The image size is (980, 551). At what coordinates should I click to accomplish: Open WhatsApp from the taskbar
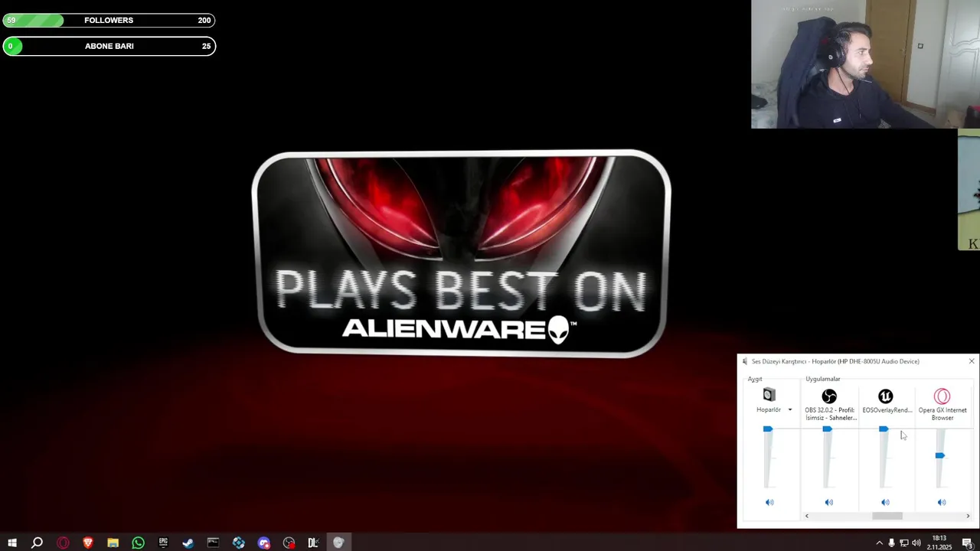point(138,543)
